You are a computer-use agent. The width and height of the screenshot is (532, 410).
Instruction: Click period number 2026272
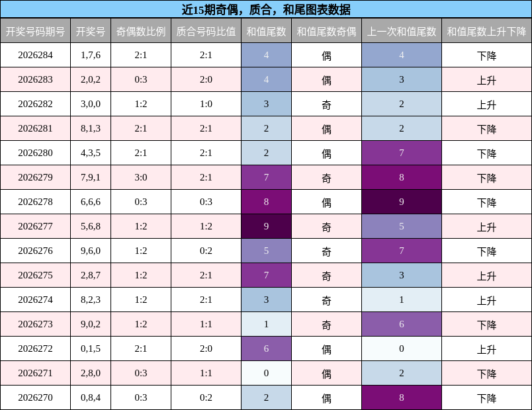[35, 348]
